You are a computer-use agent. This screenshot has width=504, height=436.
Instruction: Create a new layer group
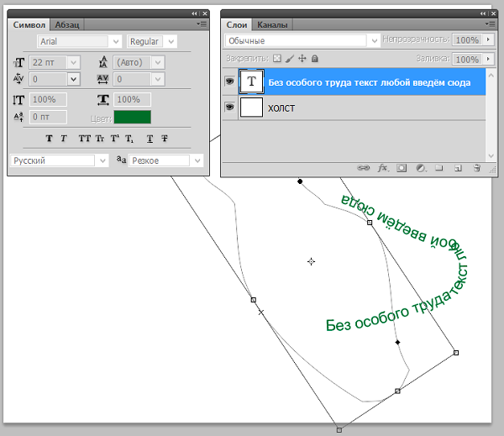pyautogui.click(x=439, y=167)
